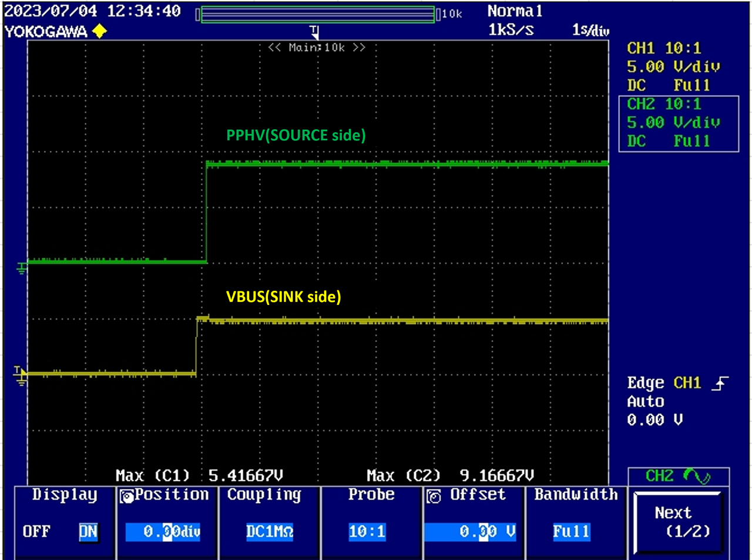Select the CH2 10:1 heading in the highlighted box
Screen dimensions: 752x560
pyautogui.click(x=664, y=104)
